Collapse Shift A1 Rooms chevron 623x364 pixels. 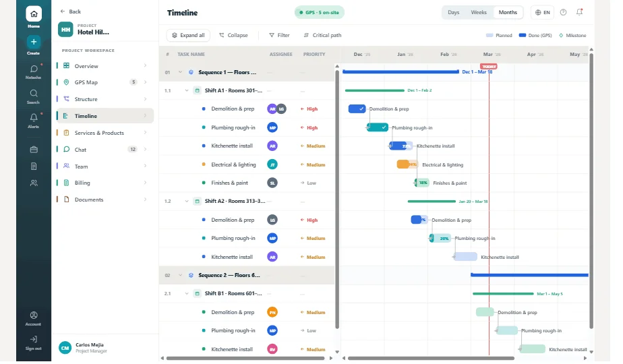[186, 90]
